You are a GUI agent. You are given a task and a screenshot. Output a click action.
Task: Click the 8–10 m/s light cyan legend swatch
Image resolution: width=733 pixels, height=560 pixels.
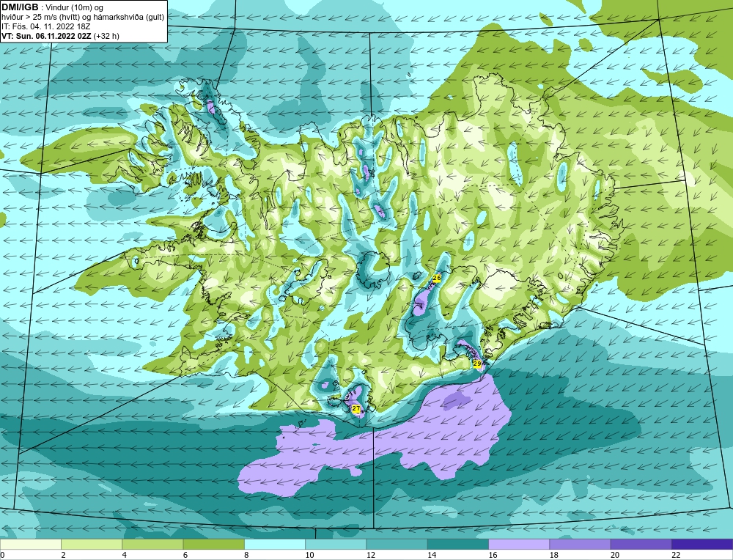(275, 544)
